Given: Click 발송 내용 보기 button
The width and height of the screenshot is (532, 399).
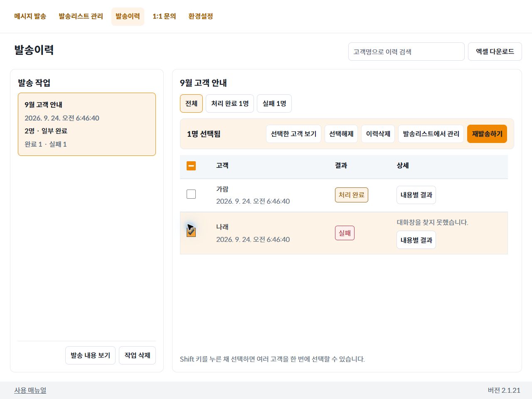Looking at the screenshot, I should coord(90,355).
